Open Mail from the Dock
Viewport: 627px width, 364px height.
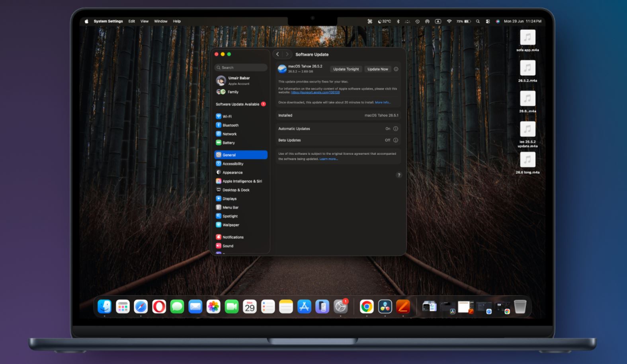[x=195, y=306]
